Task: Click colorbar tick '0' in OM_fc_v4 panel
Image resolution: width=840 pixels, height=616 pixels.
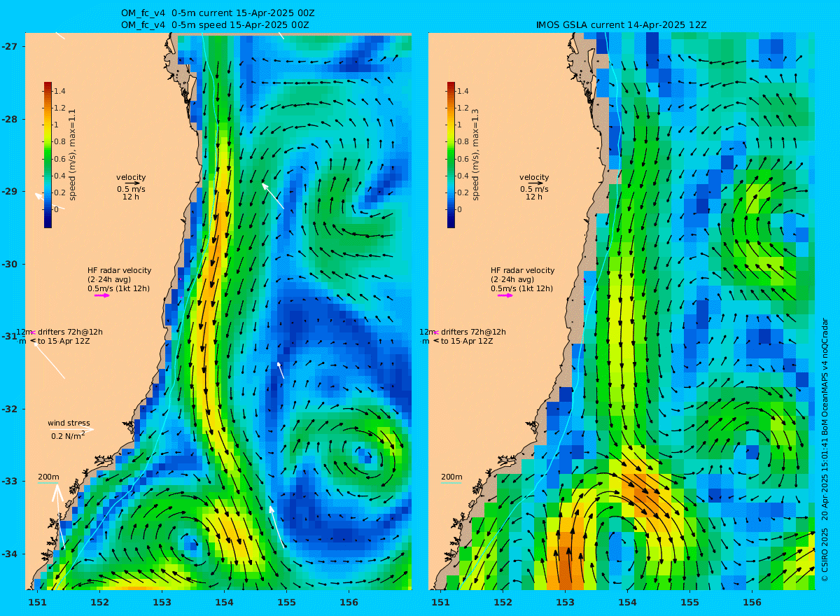Action: (x=57, y=209)
